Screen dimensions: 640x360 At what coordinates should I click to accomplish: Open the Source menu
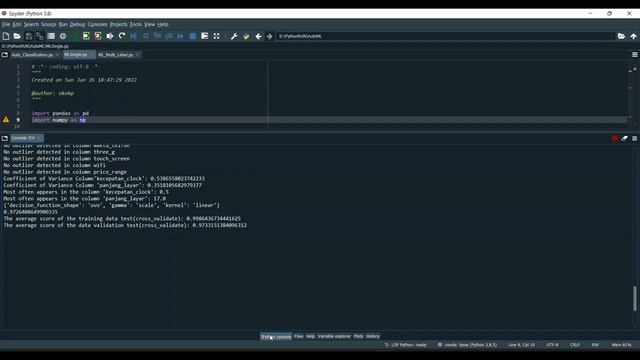(49, 24)
